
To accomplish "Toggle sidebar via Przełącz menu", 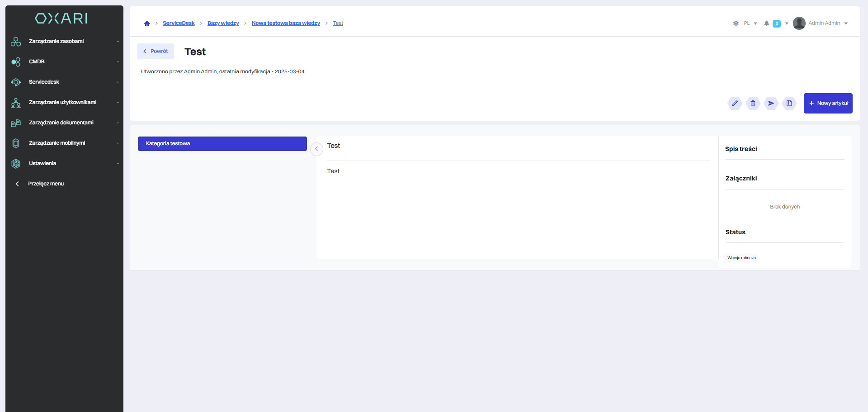I will click(45, 184).
